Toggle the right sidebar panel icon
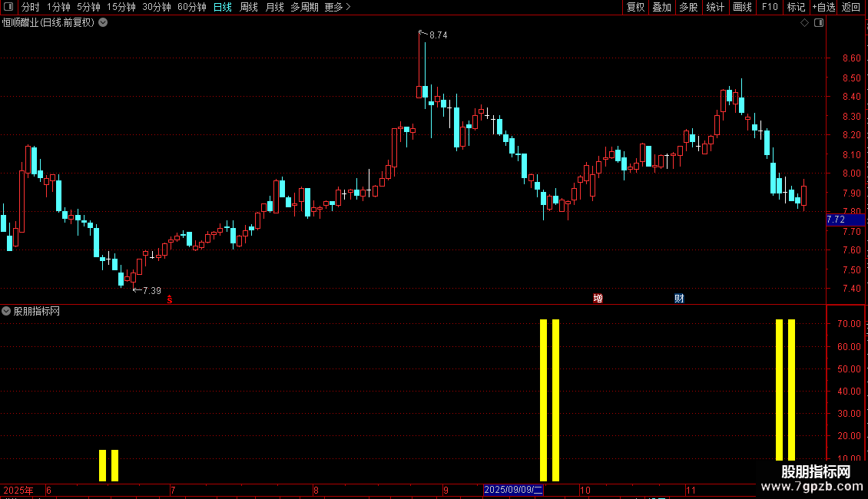Image resolution: width=868 pixels, height=499 pixels. tap(819, 23)
